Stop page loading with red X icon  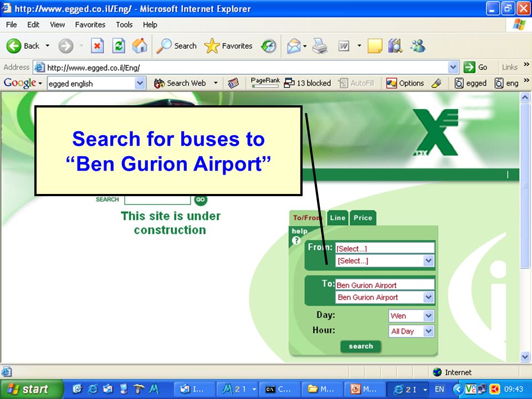(x=97, y=46)
